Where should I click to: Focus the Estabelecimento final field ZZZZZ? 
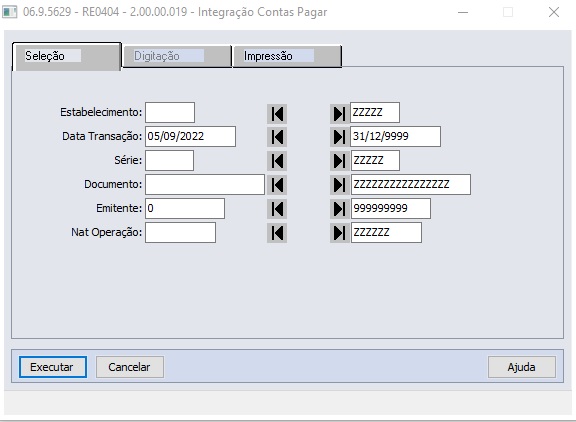[375, 112]
